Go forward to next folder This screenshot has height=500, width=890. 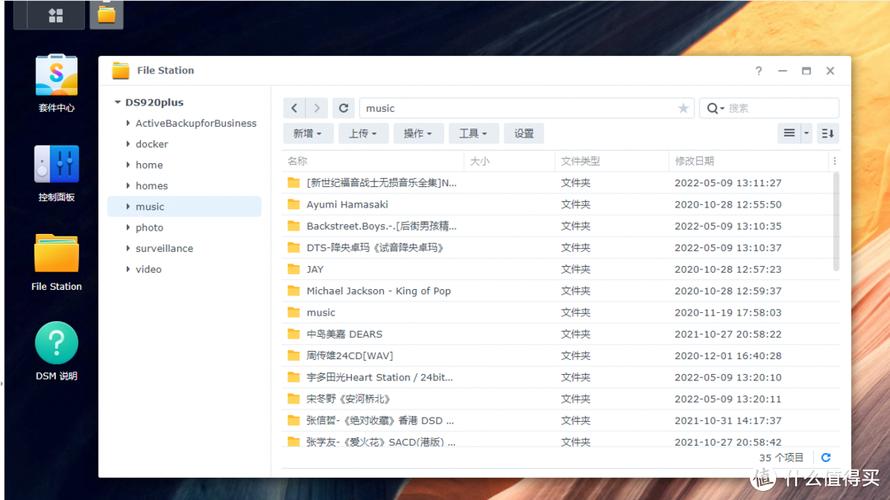[317, 108]
